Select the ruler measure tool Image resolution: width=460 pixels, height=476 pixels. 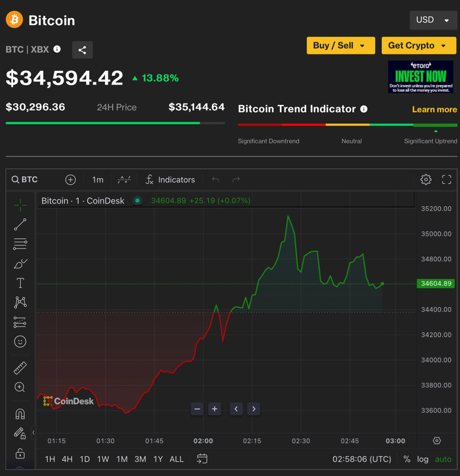[x=20, y=368]
